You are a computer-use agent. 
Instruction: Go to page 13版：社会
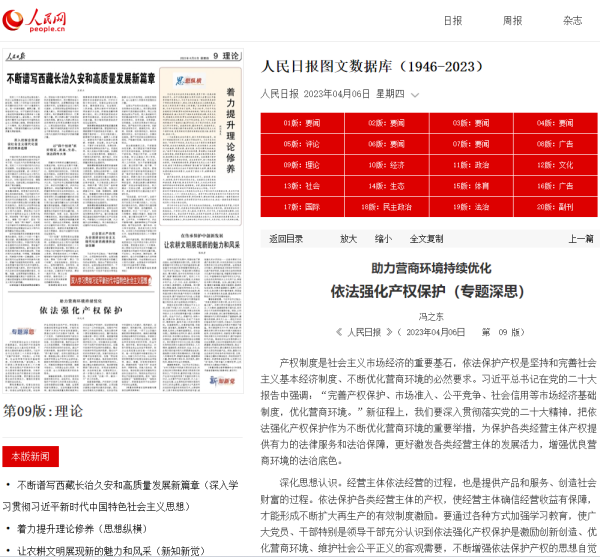302,186
